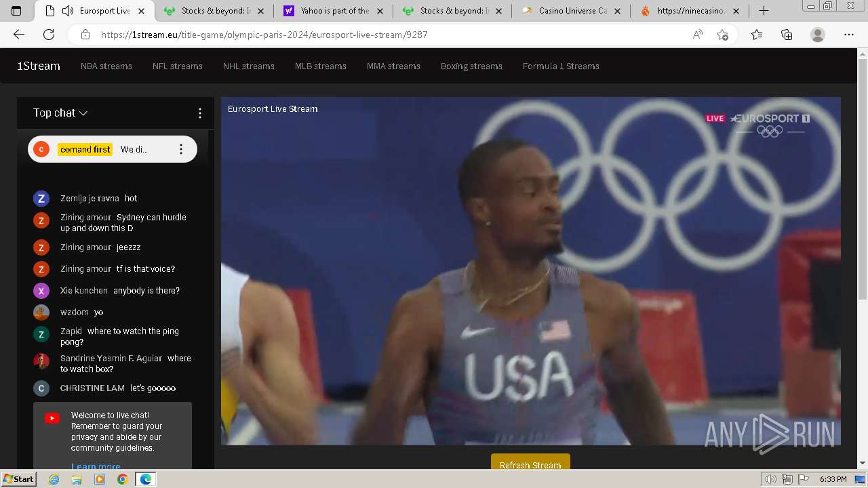Close the Eurosport Live tab

pyautogui.click(x=141, y=11)
